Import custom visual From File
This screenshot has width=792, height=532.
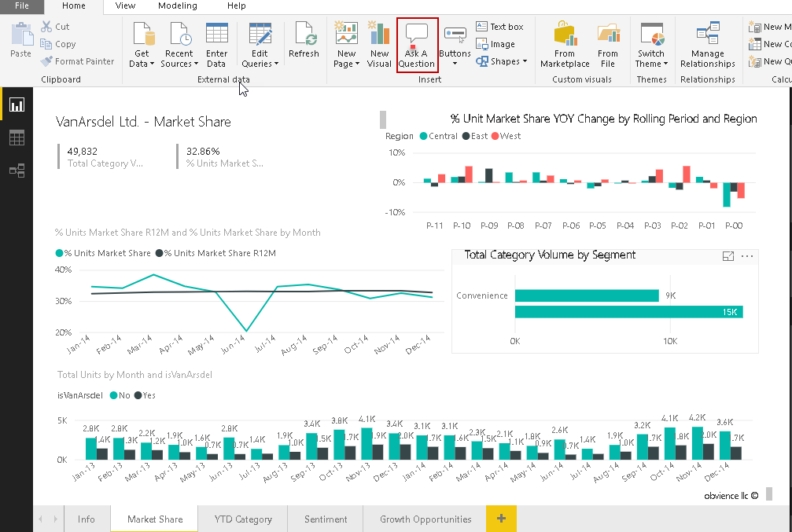[608, 45]
